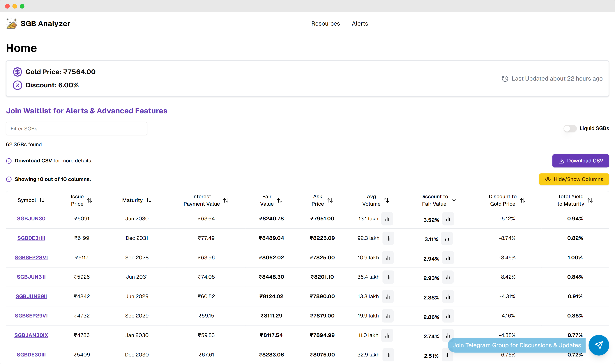Sort table by Maturity column
The width and height of the screenshot is (615, 364).
(x=149, y=200)
